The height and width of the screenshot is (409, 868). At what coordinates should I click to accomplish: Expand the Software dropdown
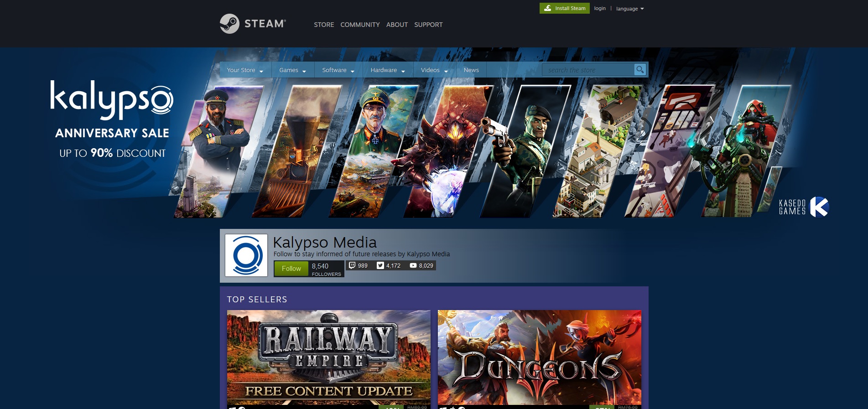click(x=338, y=70)
